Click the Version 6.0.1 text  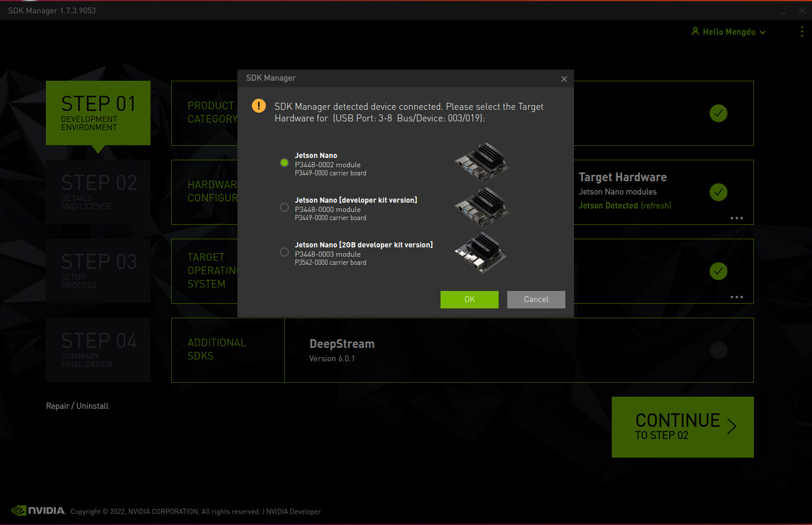[x=332, y=358]
